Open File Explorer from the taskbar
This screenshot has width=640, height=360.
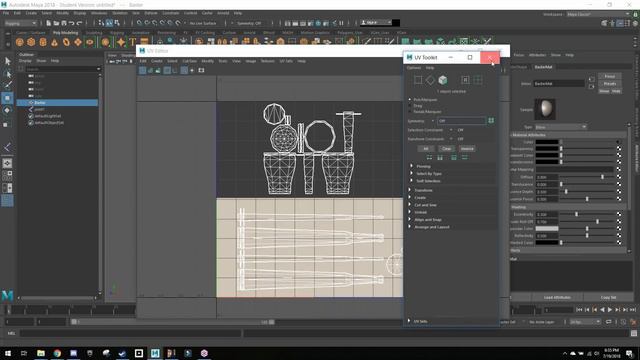pyautogui.click(x=41, y=353)
